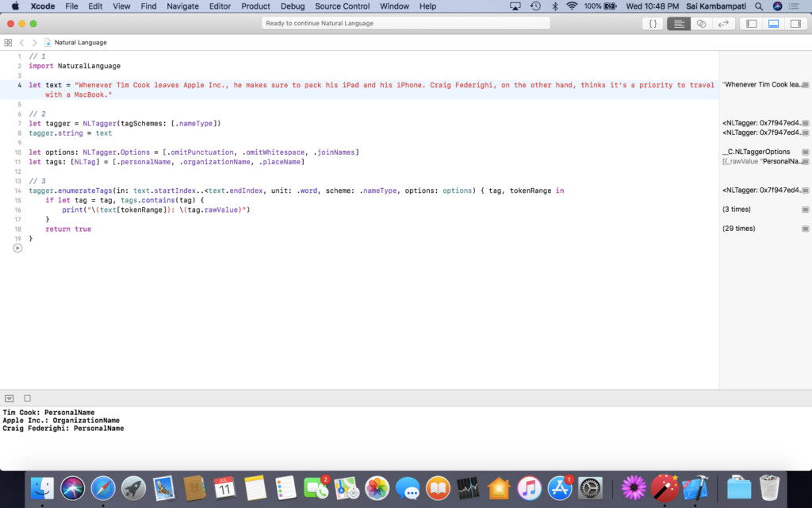The height and width of the screenshot is (508, 812).
Task: Quick Look the (29 times) result
Action: [x=806, y=229]
